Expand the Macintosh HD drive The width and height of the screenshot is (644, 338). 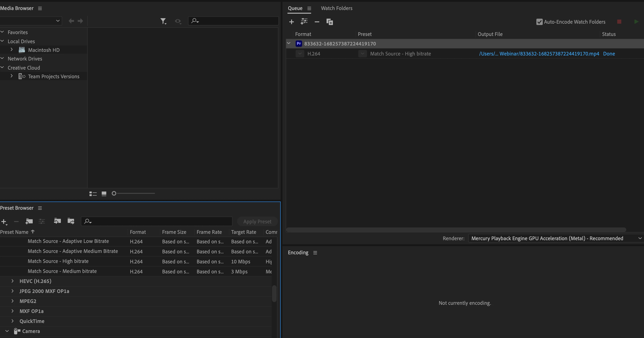tap(12, 50)
